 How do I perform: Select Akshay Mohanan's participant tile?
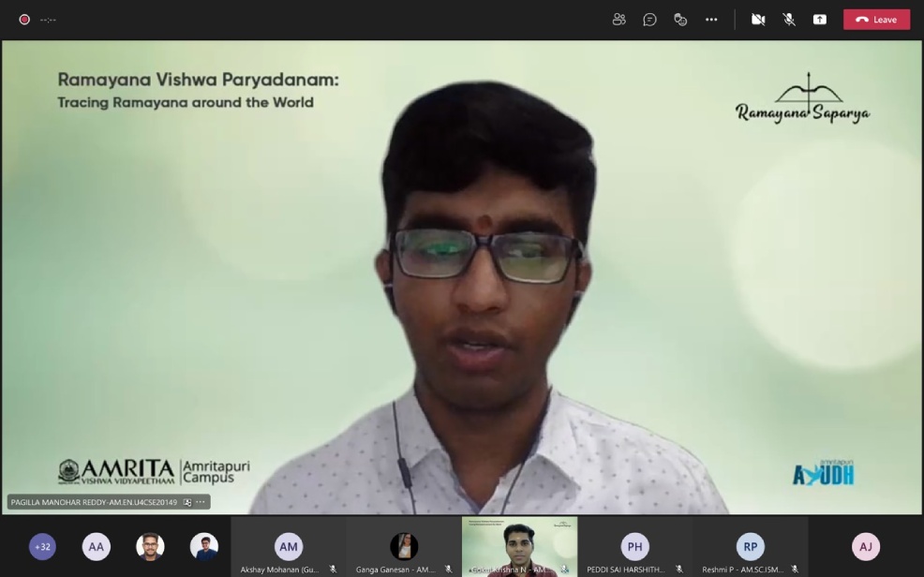point(288,547)
